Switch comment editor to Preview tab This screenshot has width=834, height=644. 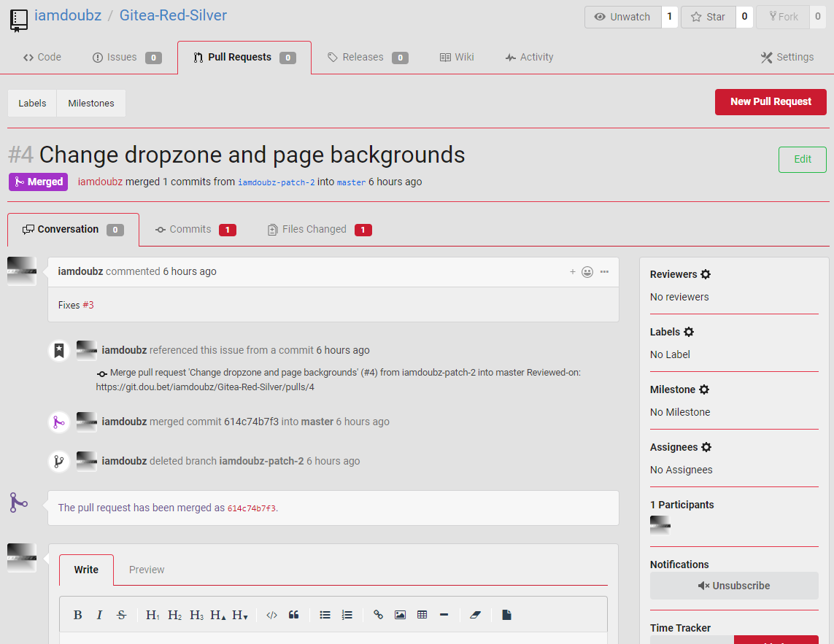click(147, 570)
